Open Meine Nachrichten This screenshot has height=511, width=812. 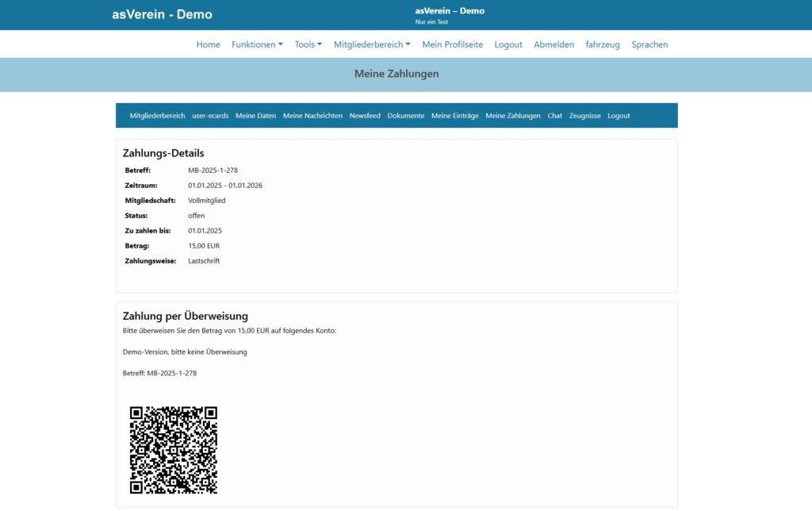312,116
